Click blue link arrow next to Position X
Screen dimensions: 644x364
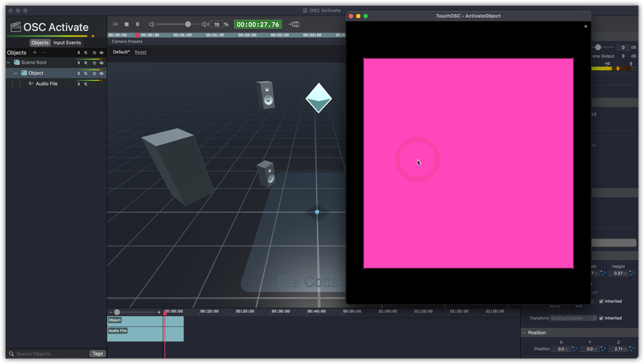(x=575, y=349)
